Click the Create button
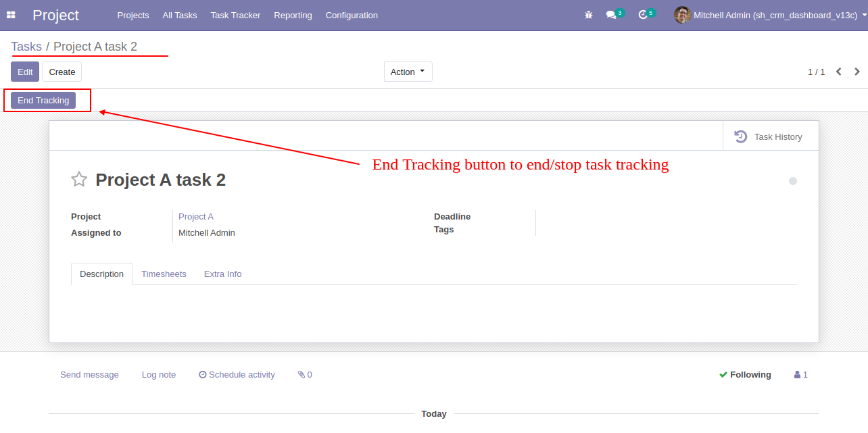 [62, 72]
